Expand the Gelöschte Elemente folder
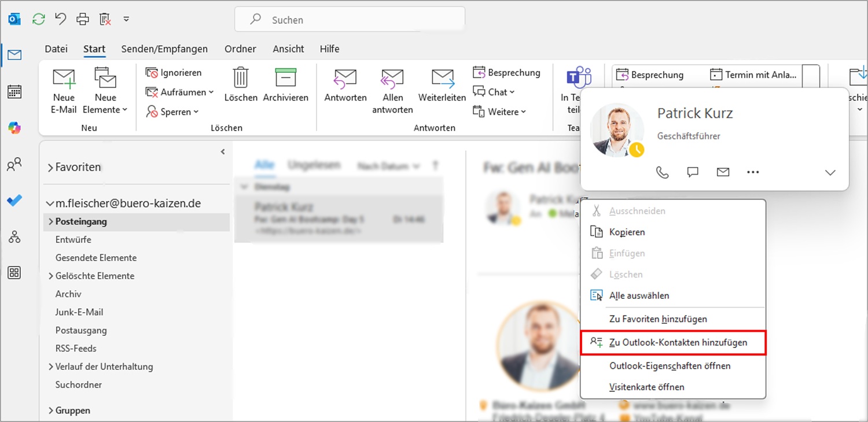Image resolution: width=868 pixels, height=422 pixels. (x=51, y=276)
